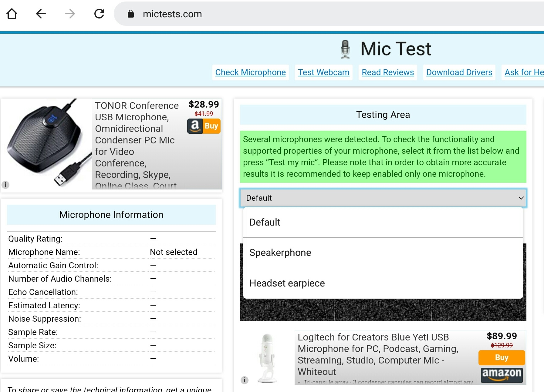Tap the Volume label
This screenshot has height=392, width=544.
point(23,359)
